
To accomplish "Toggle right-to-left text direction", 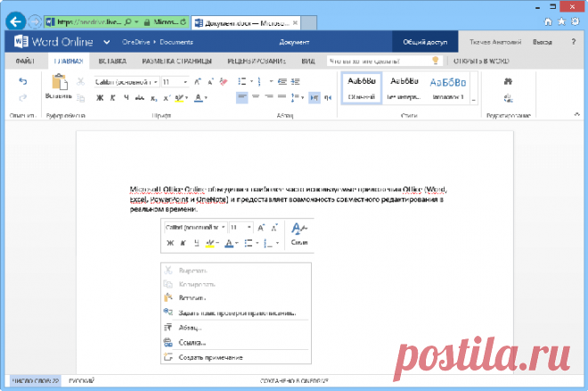I will coord(328,98).
